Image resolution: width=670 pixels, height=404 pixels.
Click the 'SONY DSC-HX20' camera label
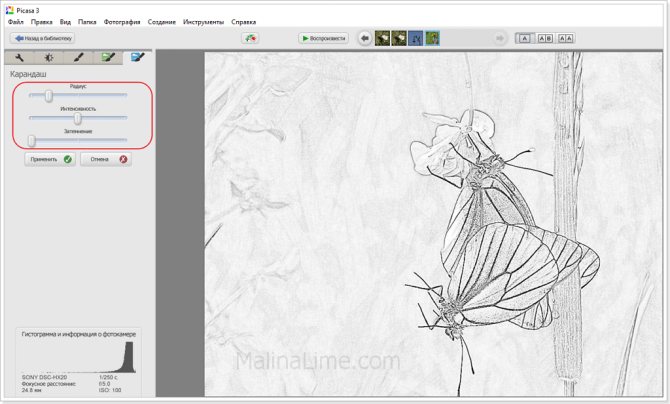[x=44, y=377]
